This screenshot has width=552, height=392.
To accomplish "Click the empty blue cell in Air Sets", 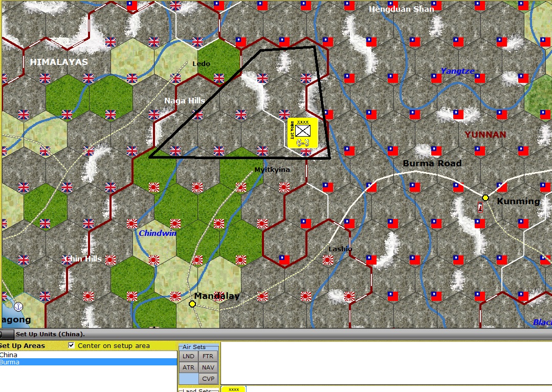I will 188,378.
